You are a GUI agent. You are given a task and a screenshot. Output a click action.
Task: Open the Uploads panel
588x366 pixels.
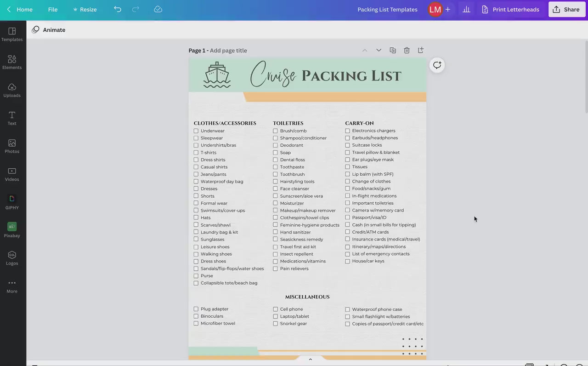(x=12, y=90)
